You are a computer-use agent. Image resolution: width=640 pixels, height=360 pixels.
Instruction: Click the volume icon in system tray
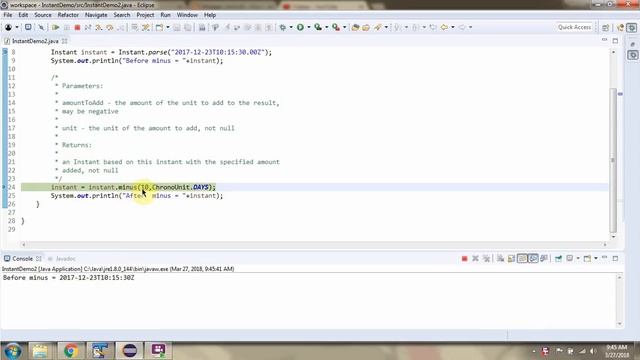[x=593, y=351]
